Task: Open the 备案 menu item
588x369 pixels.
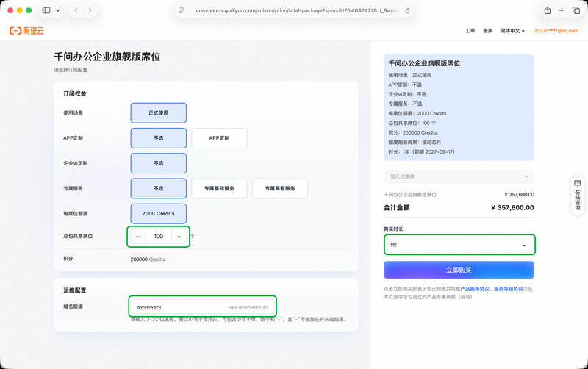Action: pyautogui.click(x=488, y=31)
